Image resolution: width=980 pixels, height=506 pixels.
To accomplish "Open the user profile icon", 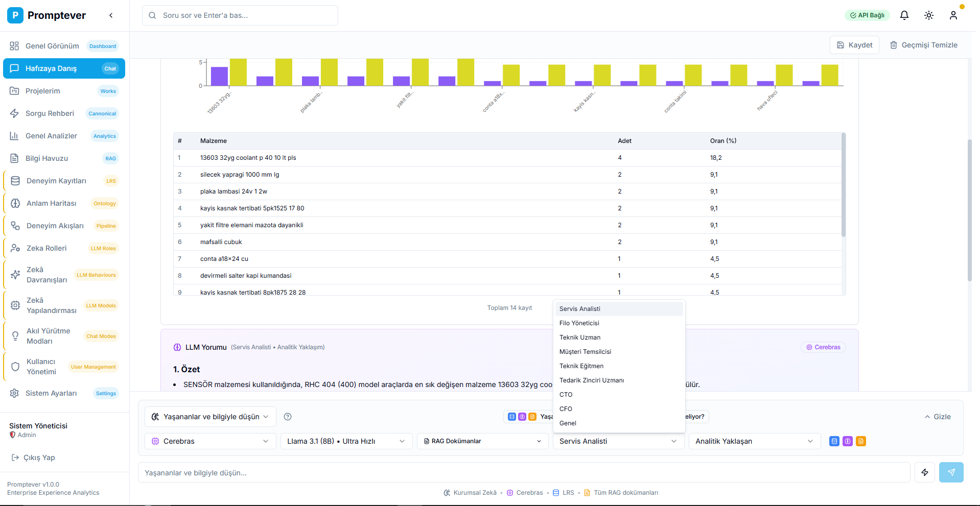I will pyautogui.click(x=953, y=15).
